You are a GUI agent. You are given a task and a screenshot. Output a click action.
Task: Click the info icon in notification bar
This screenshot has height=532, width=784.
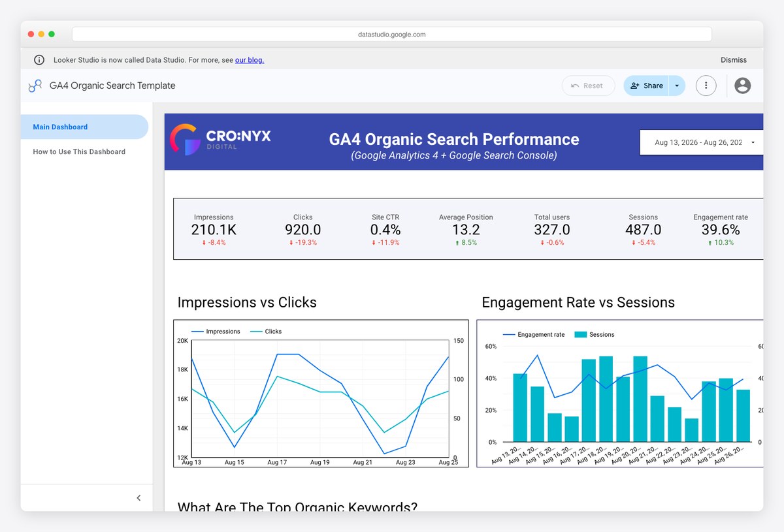(x=39, y=60)
